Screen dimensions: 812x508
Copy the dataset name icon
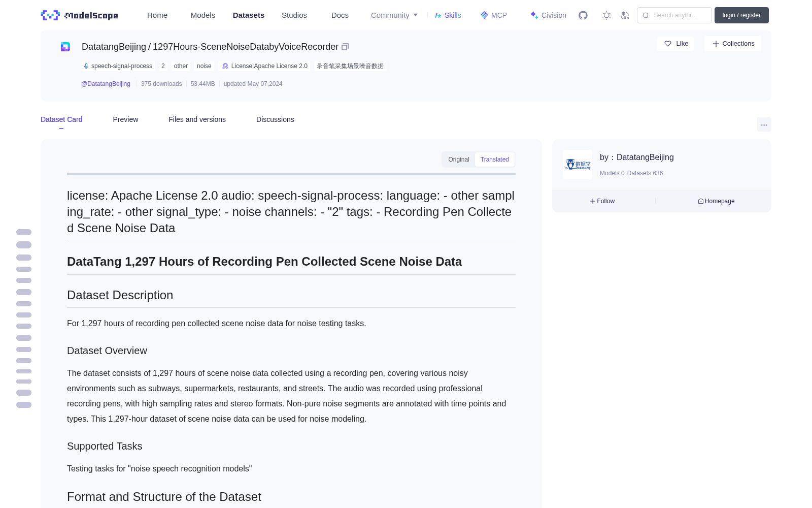[345, 47]
